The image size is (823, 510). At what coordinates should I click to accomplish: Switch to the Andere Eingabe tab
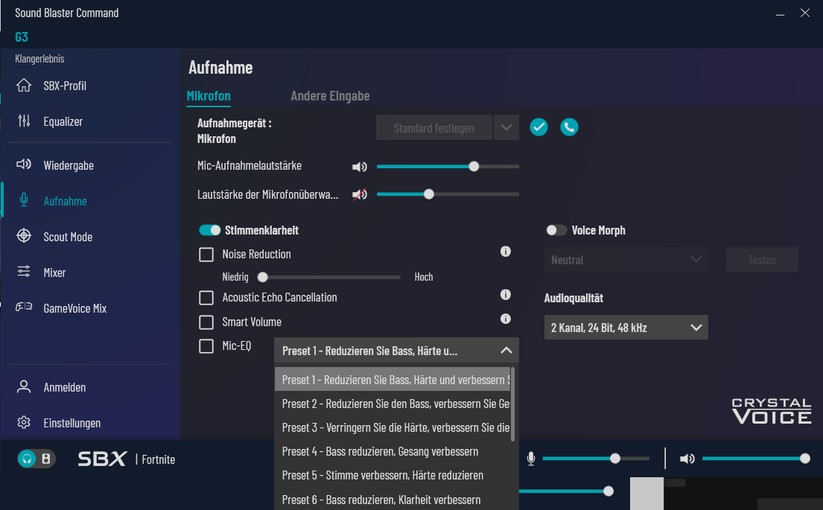[x=330, y=96]
